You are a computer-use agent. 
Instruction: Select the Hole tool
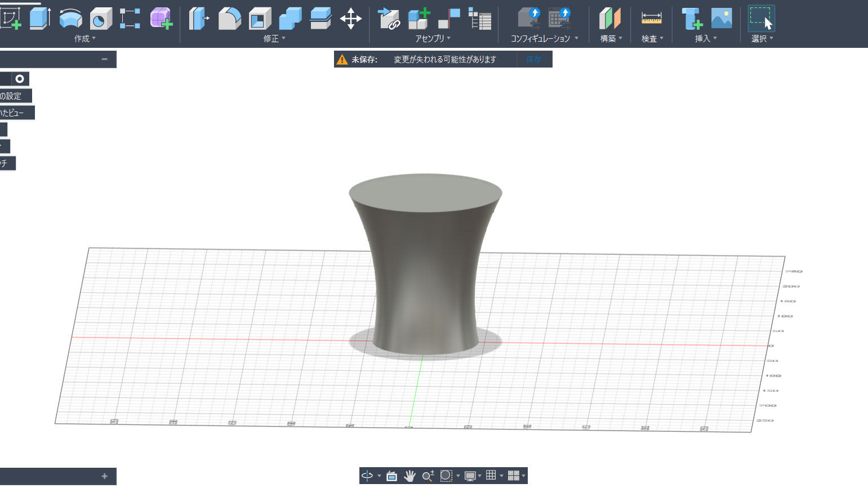(x=100, y=18)
